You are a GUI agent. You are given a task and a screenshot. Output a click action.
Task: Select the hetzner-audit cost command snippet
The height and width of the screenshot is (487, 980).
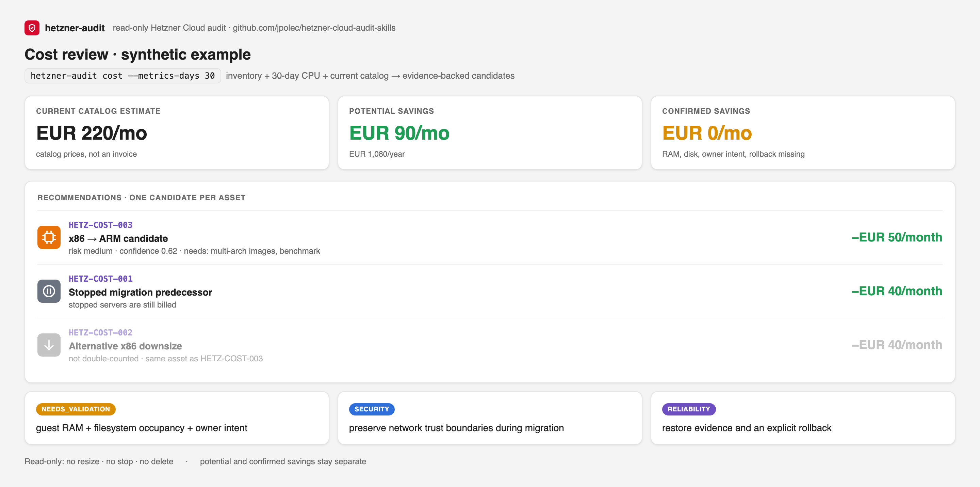tap(122, 76)
